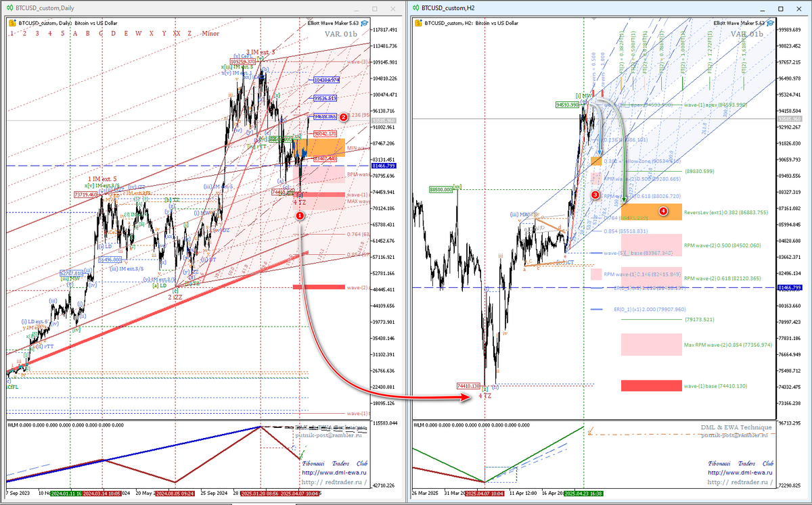Select wave label '3' in the top label row

[37, 33]
